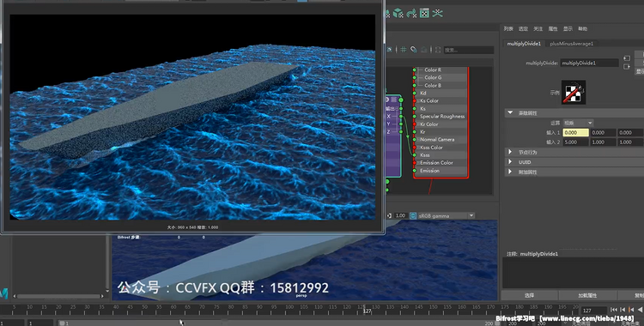Screen dimensions: 644x326
Task: Click the Load Attributes button
Action: [587, 295]
